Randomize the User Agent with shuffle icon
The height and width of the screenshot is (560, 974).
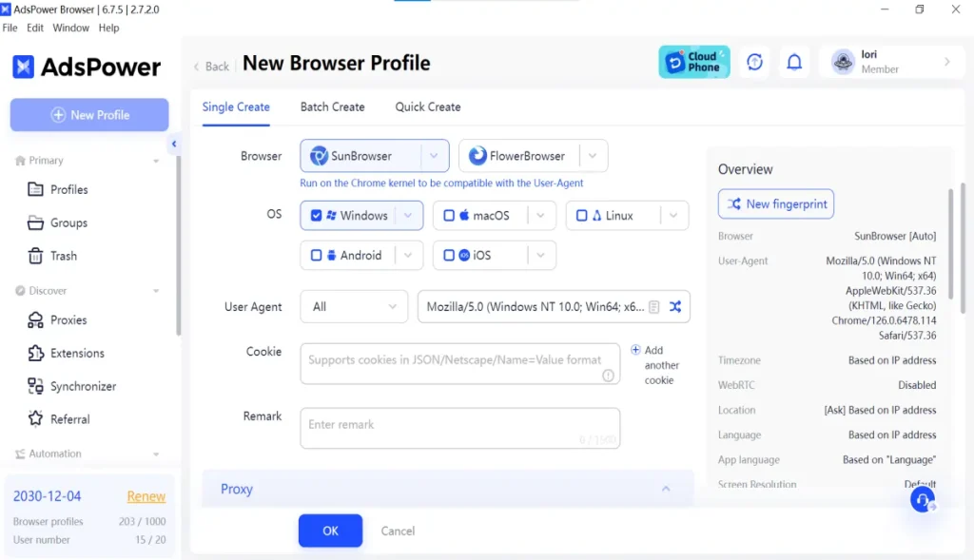point(675,307)
